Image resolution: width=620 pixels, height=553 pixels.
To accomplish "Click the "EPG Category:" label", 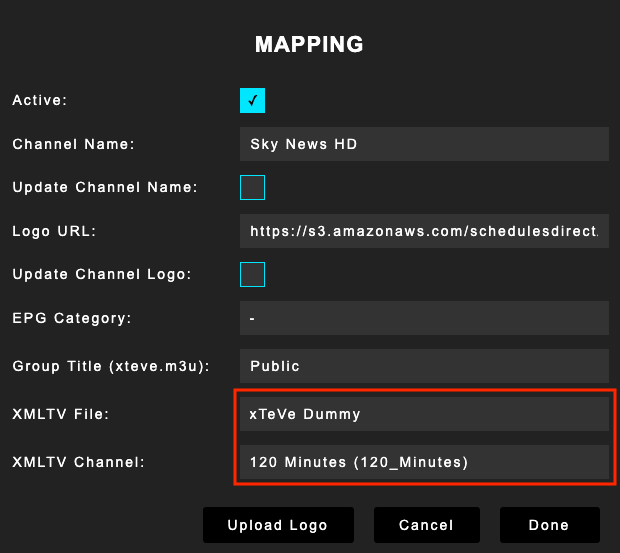I will 72,318.
